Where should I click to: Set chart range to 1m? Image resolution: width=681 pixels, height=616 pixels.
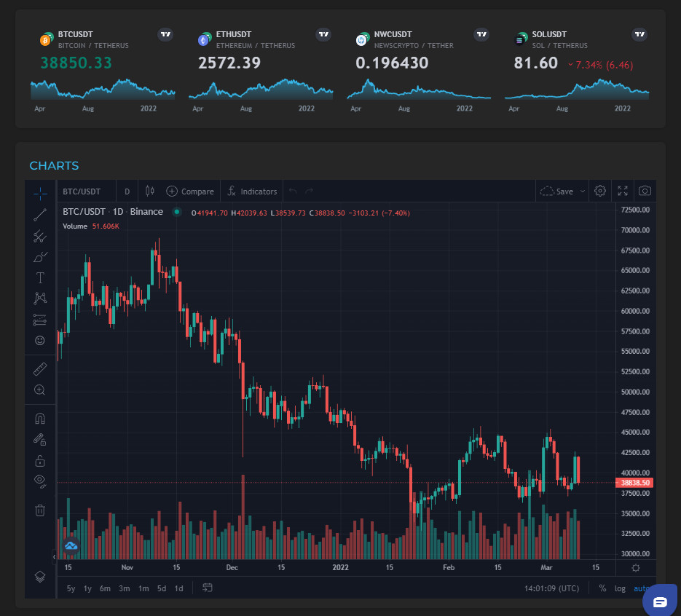pyautogui.click(x=143, y=588)
